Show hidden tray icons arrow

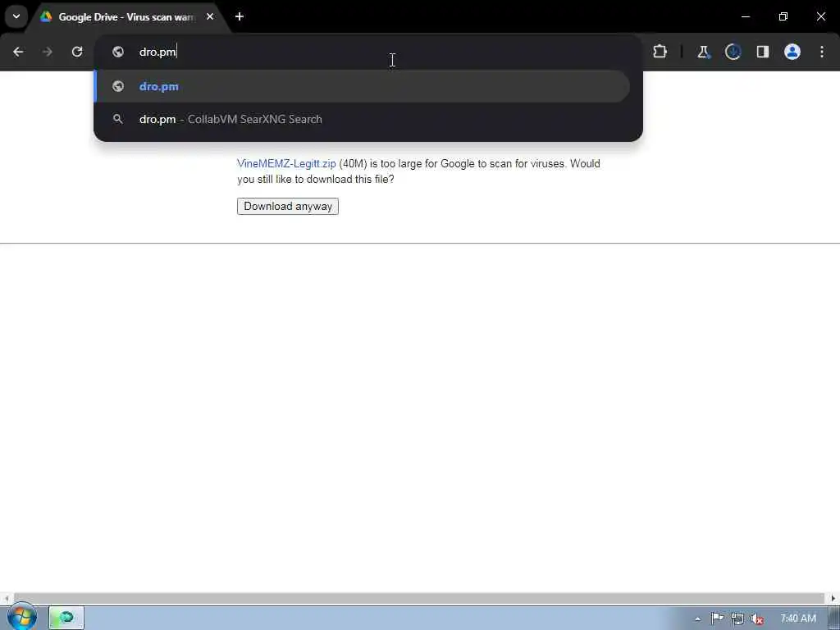pyautogui.click(x=697, y=619)
